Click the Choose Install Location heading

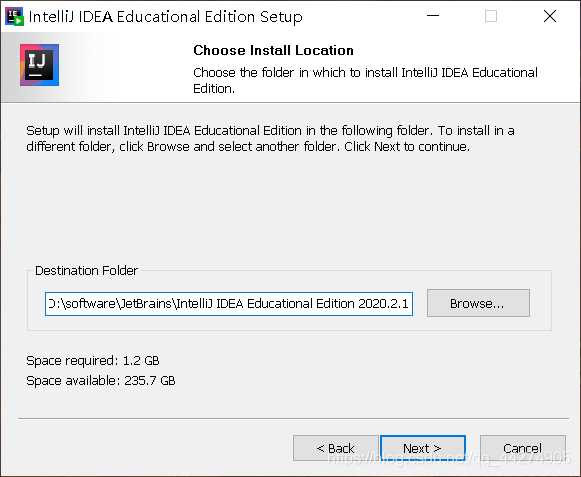click(273, 50)
